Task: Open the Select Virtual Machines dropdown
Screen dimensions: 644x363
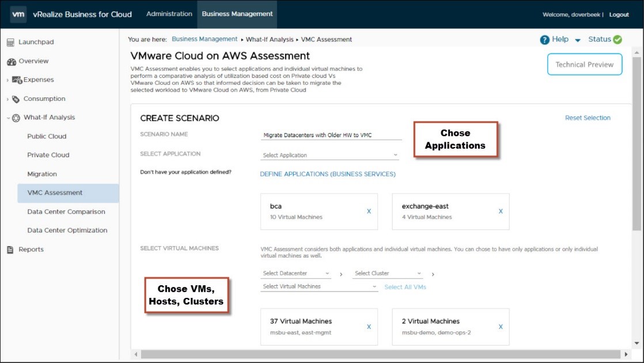Action: pyautogui.click(x=319, y=286)
